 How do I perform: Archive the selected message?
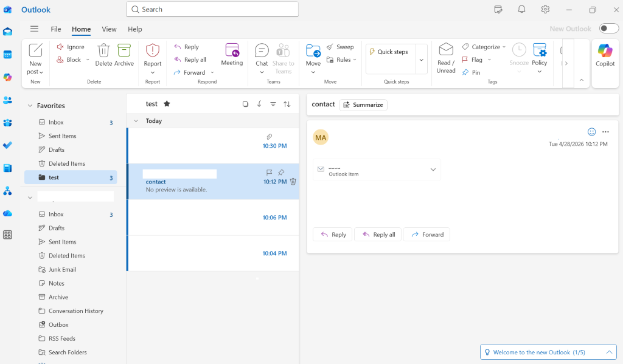pos(124,55)
